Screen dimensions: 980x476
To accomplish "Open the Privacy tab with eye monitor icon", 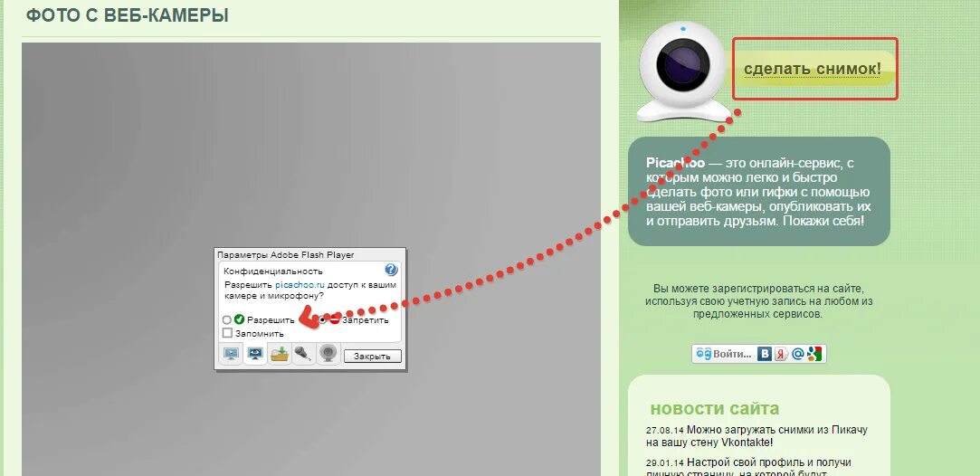I will click(255, 354).
